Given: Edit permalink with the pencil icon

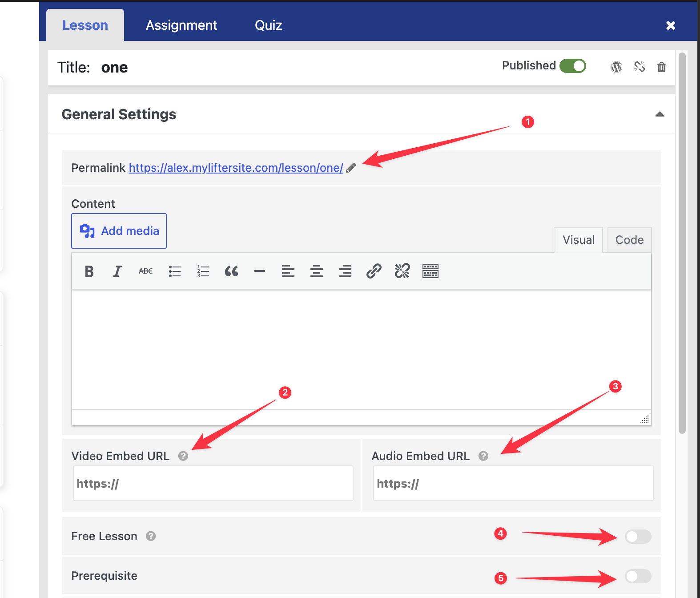Looking at the screenshot, I should pos(351,168).
